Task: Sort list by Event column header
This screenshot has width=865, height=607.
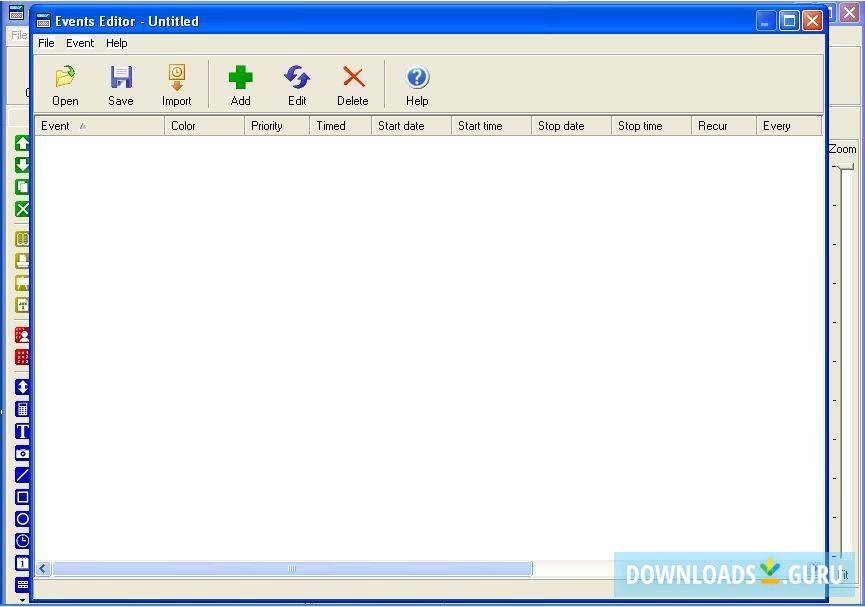Action: [99, 126]
